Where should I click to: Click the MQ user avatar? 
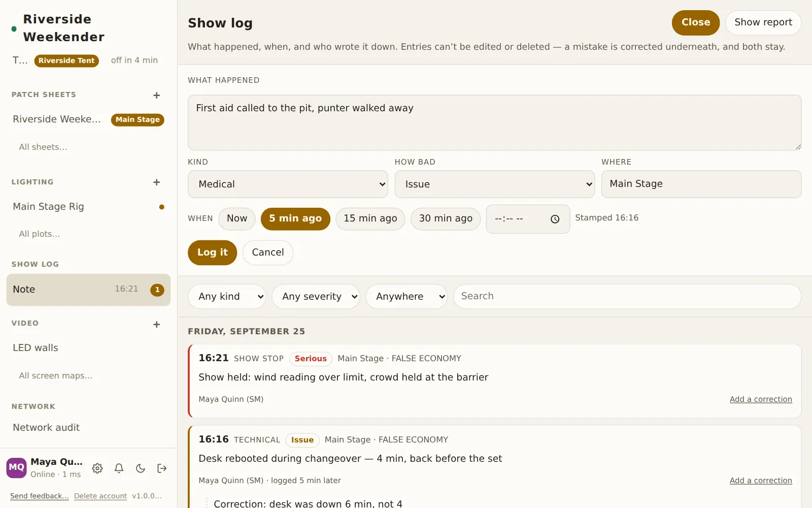pos(16,468)
